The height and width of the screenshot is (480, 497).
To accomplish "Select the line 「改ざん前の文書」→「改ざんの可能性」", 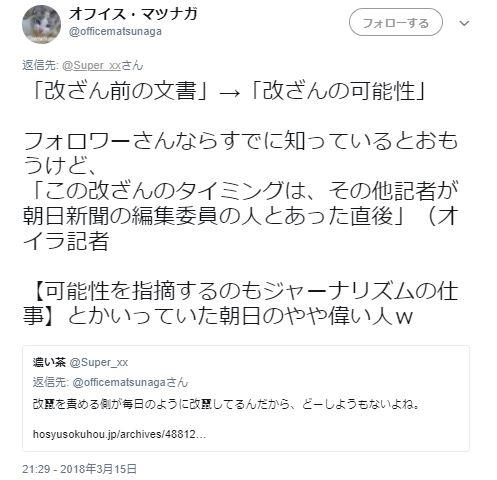I will click(228, 91).
